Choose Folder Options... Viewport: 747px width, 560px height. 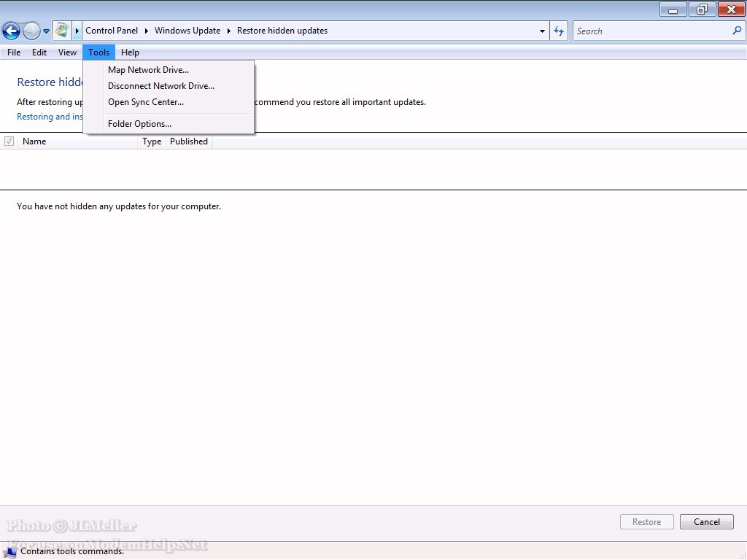(x=169, y=124)
